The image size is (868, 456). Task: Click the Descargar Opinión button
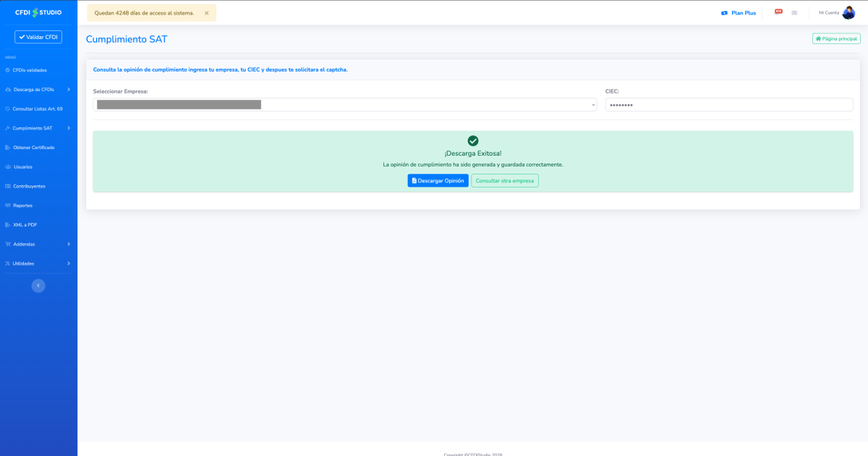[x=438, y=181]
